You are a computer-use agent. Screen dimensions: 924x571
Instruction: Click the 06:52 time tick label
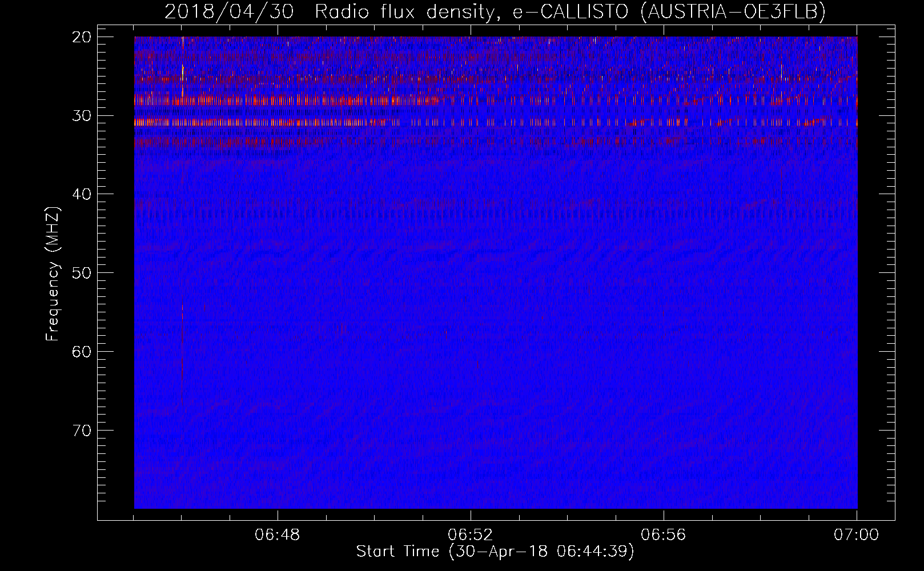coord(471,535)
